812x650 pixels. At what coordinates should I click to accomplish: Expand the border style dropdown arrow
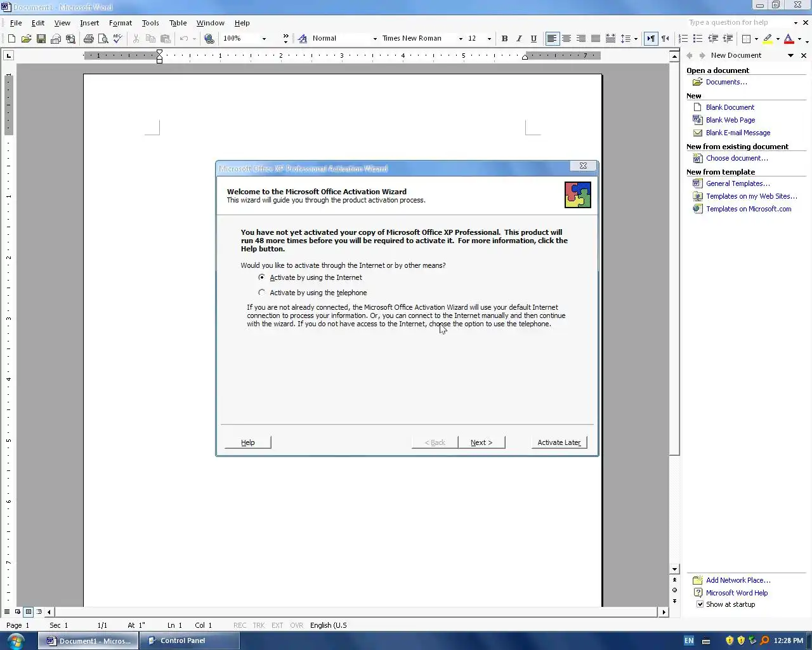(x=756, y=39)
